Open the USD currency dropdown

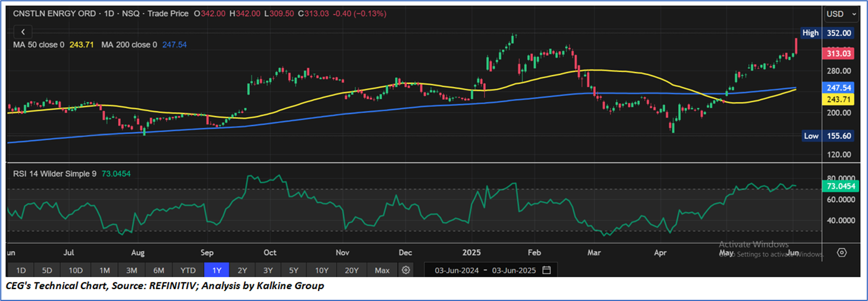(x=841, y=14)
